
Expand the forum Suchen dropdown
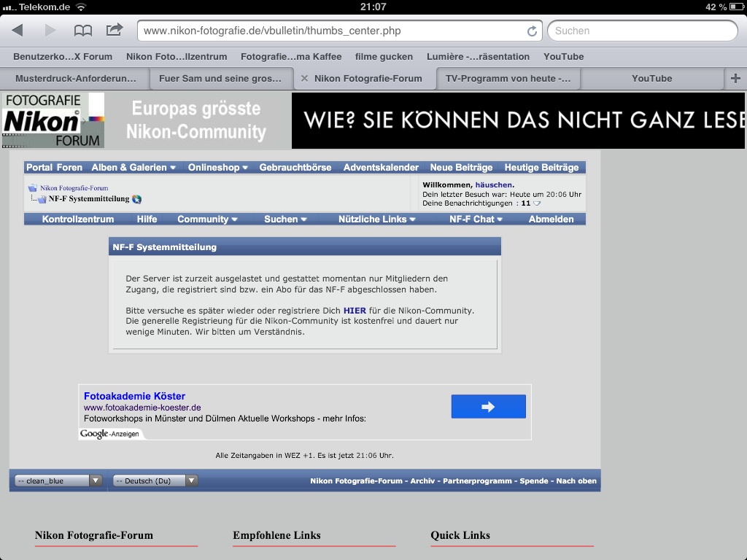285,219
